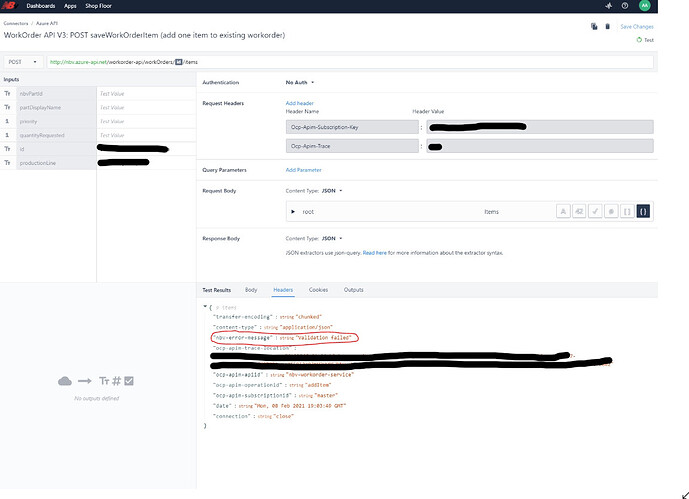Open the activity pulse icon in top bar
The image size is (689, 499).
point(609,6)
